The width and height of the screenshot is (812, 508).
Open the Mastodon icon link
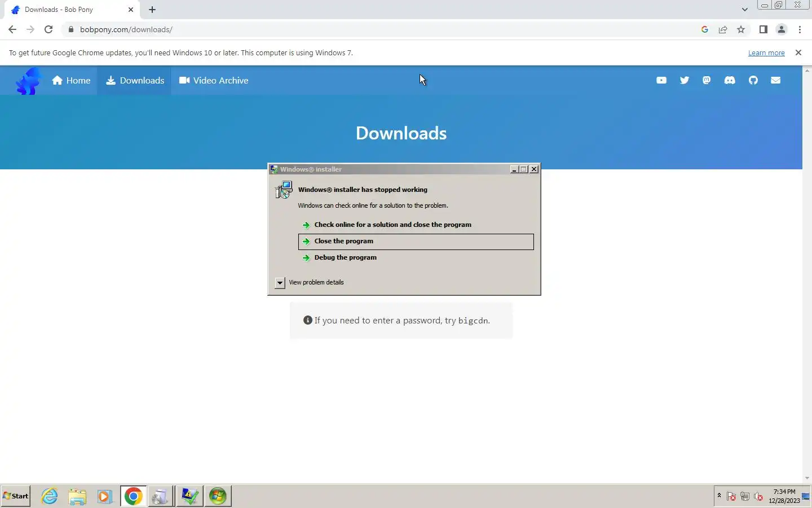point(707,80)
